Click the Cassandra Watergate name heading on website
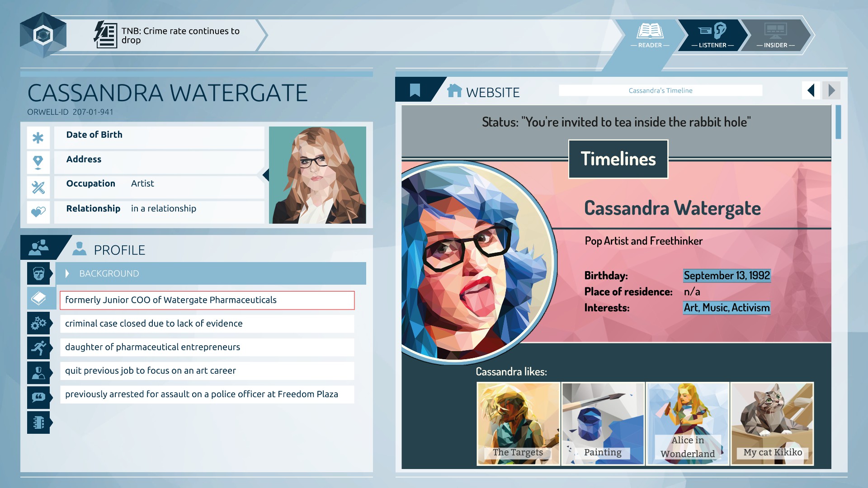This screenshot has width=868, height=488. (x=672, y=208)
